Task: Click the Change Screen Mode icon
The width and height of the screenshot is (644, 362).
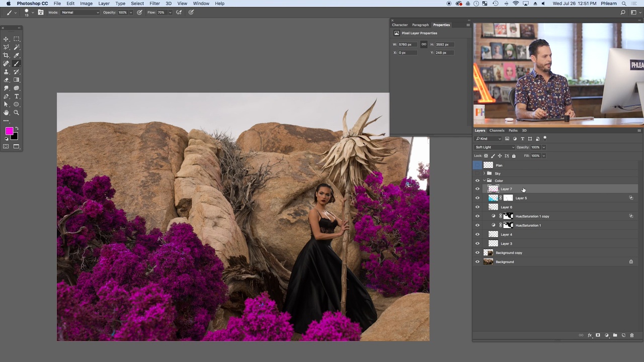Action: point(16,146)
